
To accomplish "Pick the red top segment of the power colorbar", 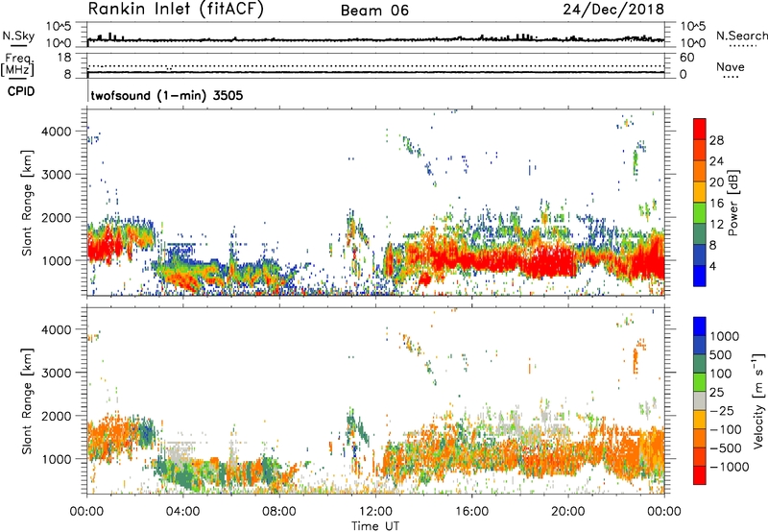I will click(x=700, y=129).
